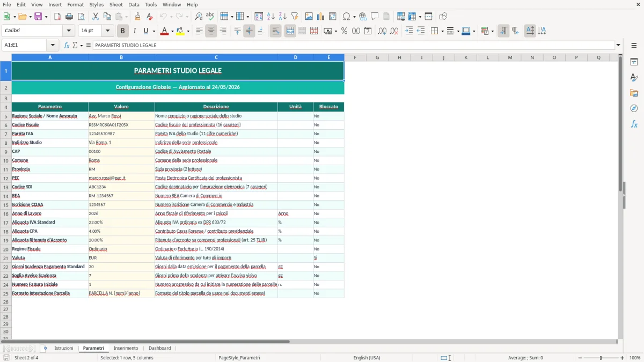Click the Clone Formatting paintbrush

coord(137,17)
